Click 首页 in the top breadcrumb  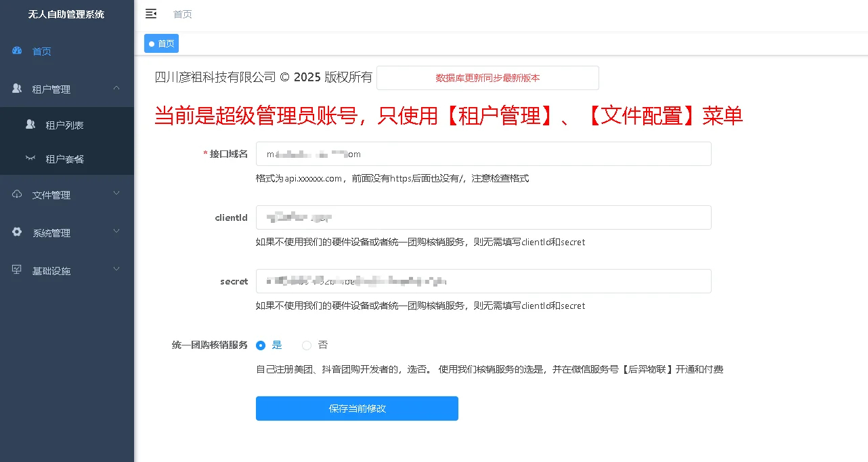[x=181, y=14]
